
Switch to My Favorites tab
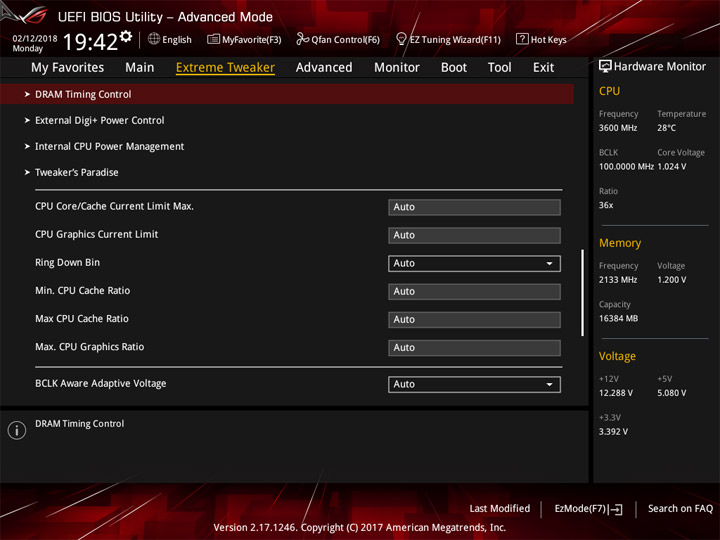(68, 68)
